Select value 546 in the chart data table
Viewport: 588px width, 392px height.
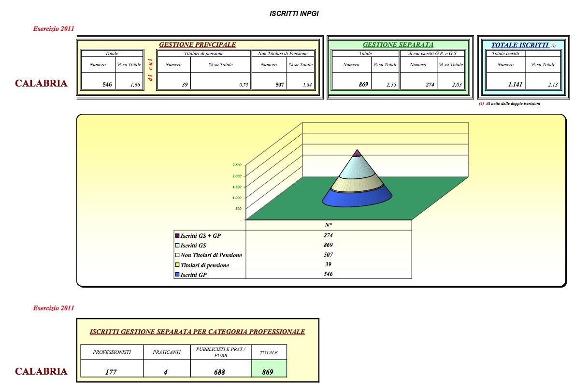329,274
